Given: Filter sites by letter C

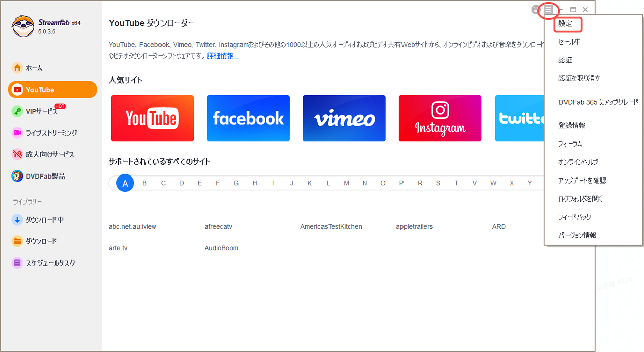Looking at the screenshot, I should 163,183.
